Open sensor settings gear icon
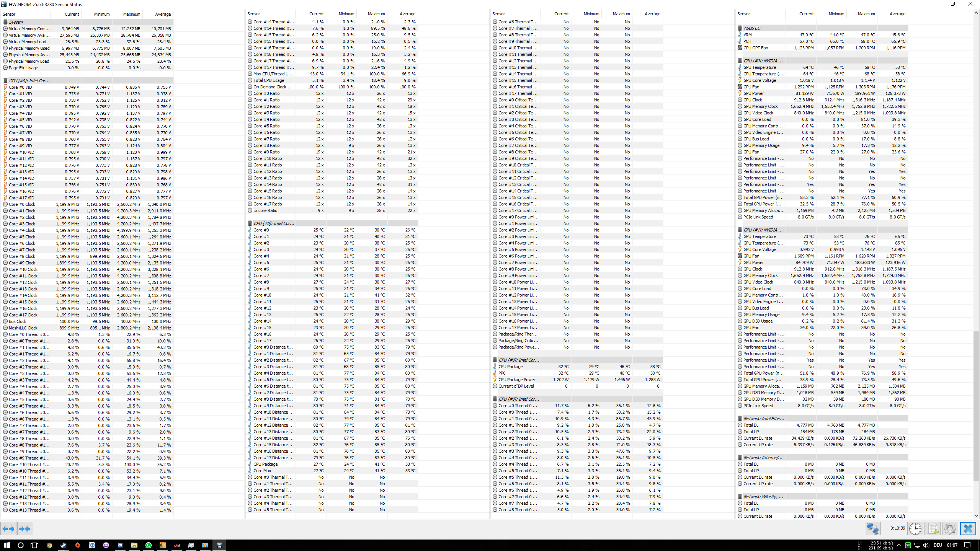 tap(950, 529)
